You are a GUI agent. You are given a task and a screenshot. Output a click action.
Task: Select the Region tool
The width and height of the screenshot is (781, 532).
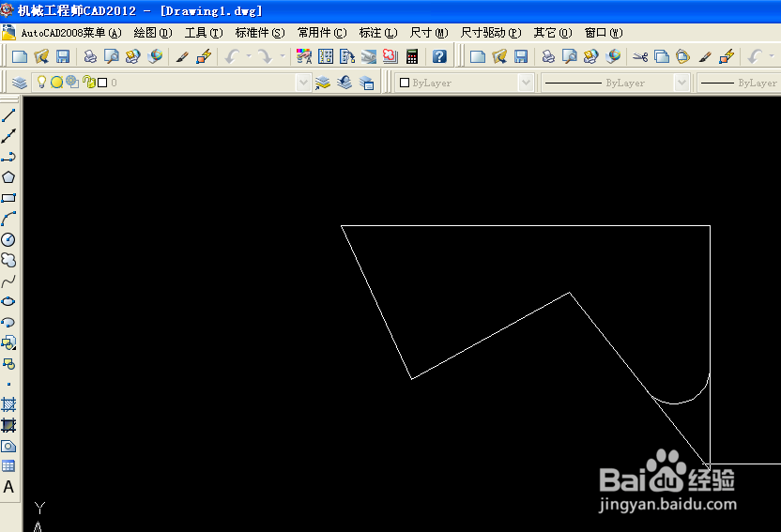(x=8, y=446)
